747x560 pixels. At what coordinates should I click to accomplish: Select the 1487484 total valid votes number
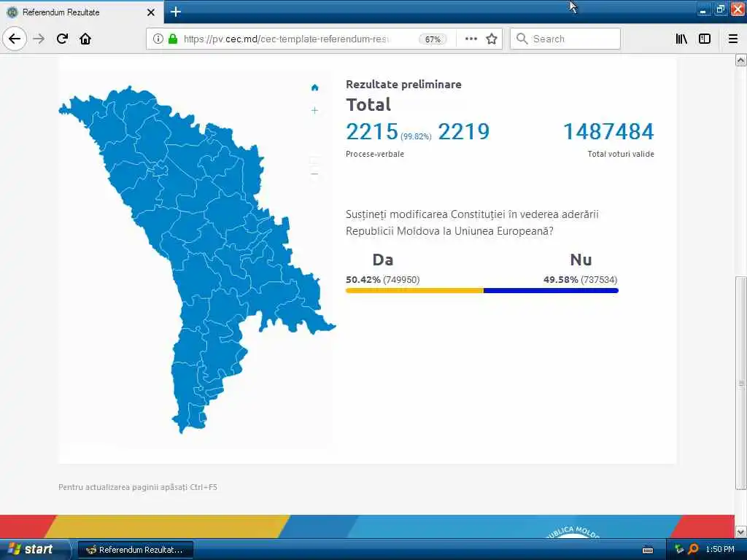pos(608,132)
